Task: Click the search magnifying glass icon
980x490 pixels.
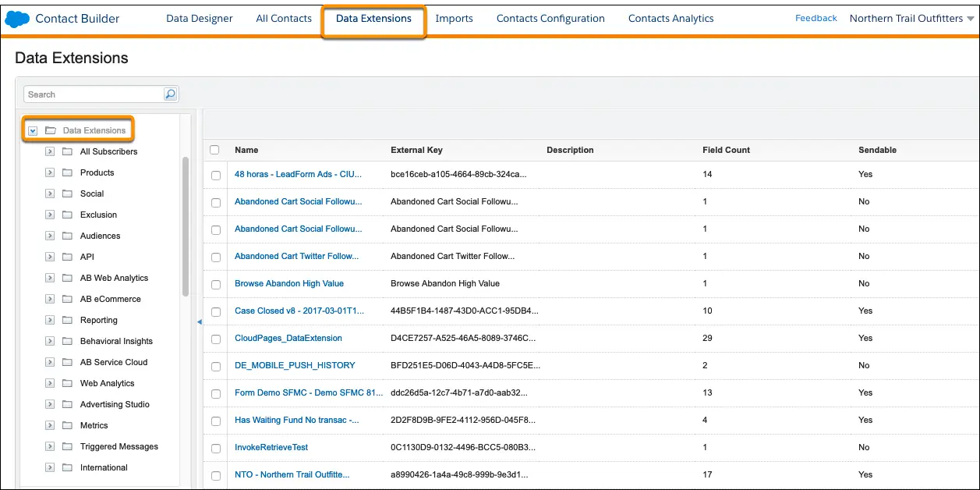Action: pos(169,94)
